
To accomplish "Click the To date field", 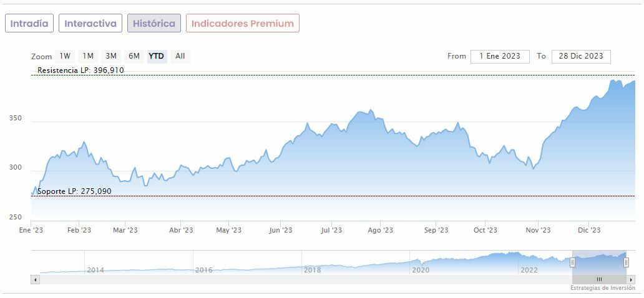I will pyautogui.click(x=580, y=56).
